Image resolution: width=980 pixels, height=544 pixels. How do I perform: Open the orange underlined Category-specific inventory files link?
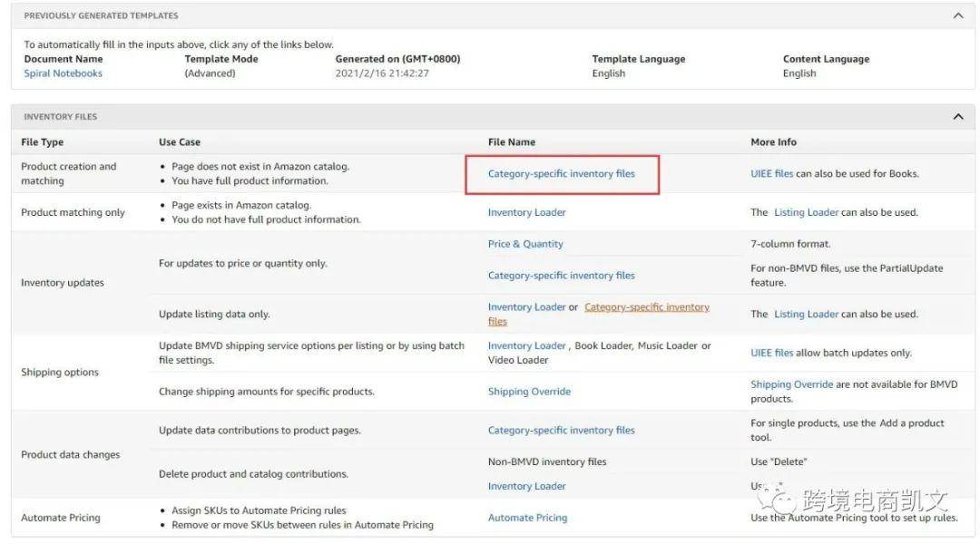click(x=646, y=307)
